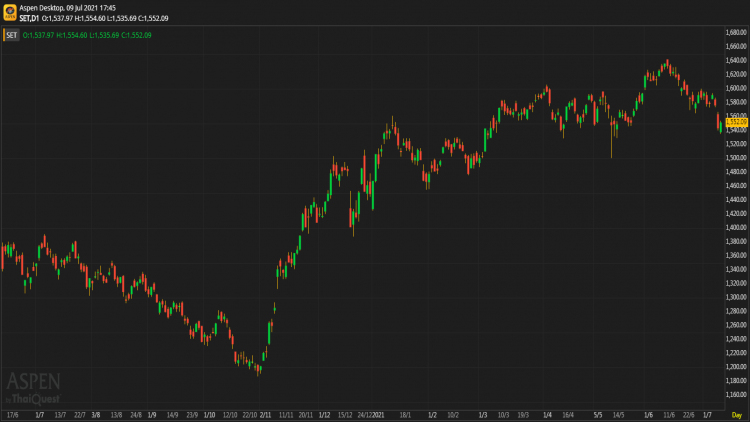Viewport: 750px width, 422px height.
Task: Click the Aspen application logo icon
Action: 10,12
